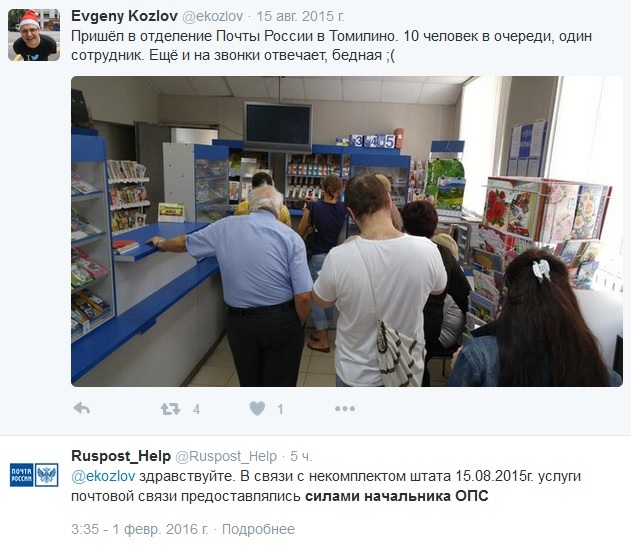This screenshot has width=631, height=545.
Task: Retweet using the retweet arrows icon
Action: (x=170, y=409)
